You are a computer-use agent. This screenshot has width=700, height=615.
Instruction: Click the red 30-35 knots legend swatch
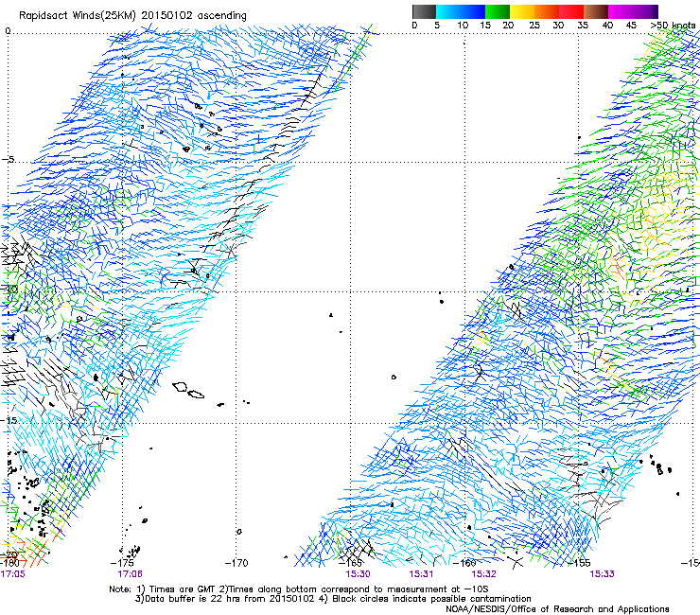point(571,11)
